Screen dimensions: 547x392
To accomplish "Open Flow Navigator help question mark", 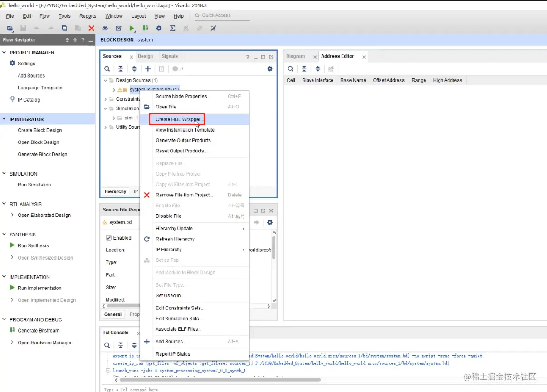I will [83, 40].
